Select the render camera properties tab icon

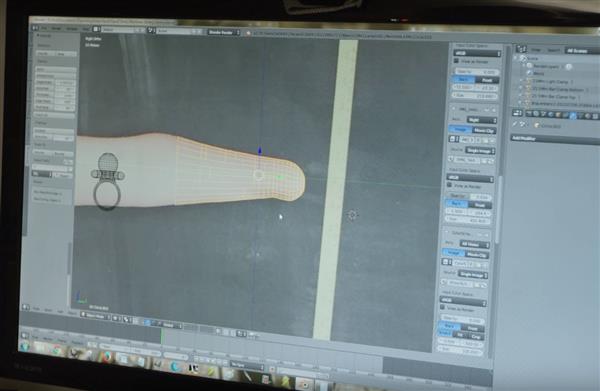[529, 113]
